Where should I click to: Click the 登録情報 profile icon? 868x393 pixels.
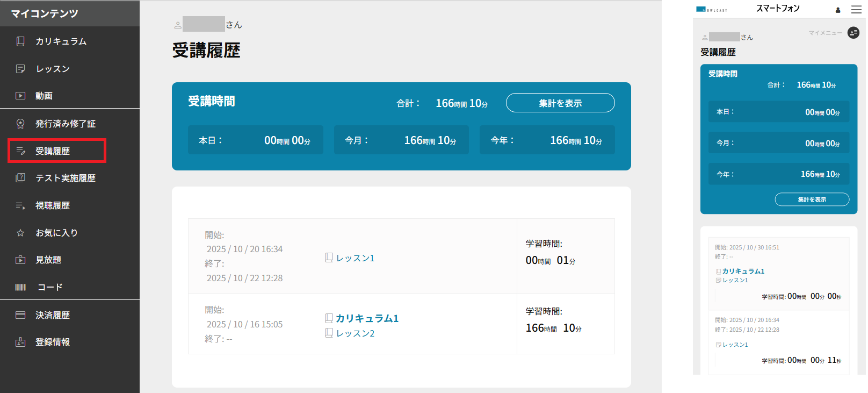pos(20,342)
